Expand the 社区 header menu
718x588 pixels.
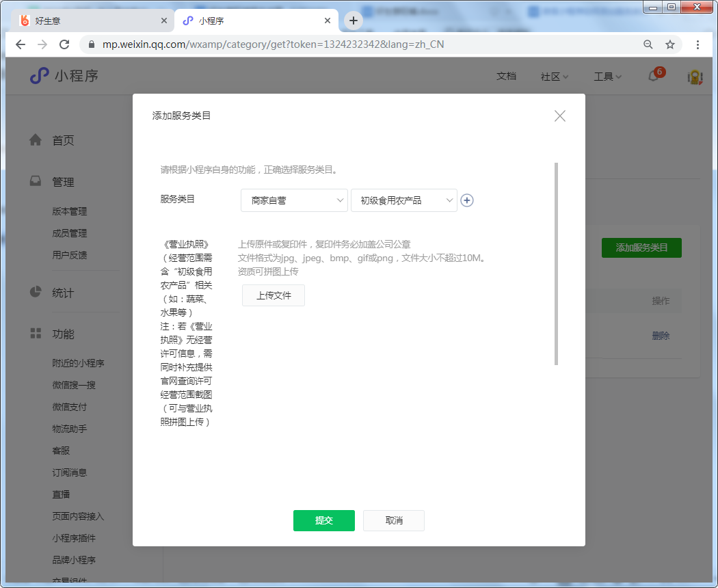(554, 77)
